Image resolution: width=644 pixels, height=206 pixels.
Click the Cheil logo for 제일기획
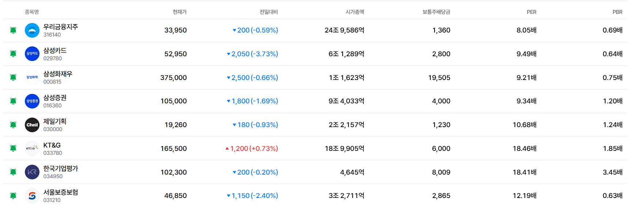coord(32,125)
